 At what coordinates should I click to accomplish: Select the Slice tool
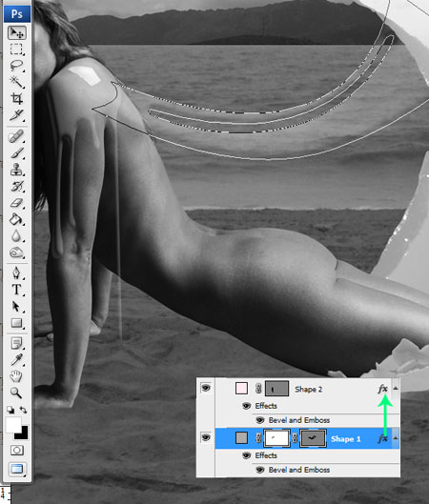(17, 114)
